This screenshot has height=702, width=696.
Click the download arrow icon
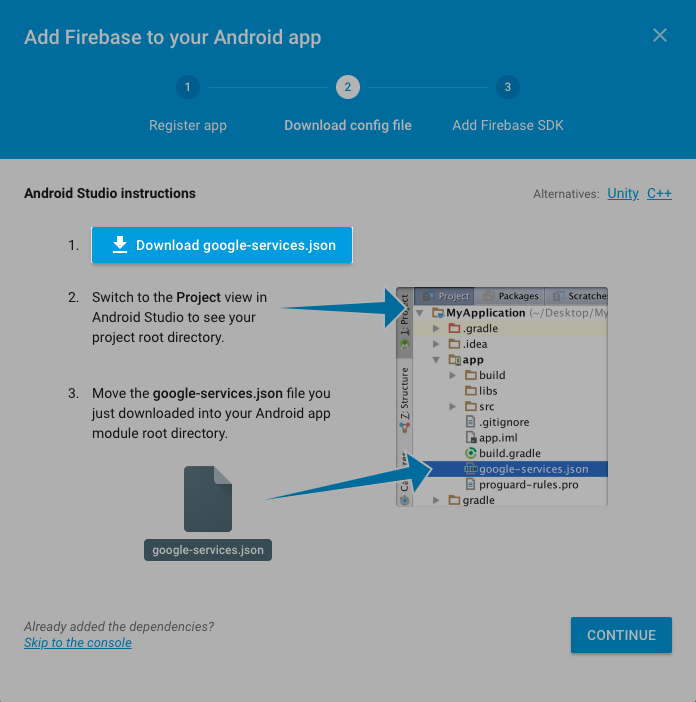pyautogui.click(x=120, y=245)
